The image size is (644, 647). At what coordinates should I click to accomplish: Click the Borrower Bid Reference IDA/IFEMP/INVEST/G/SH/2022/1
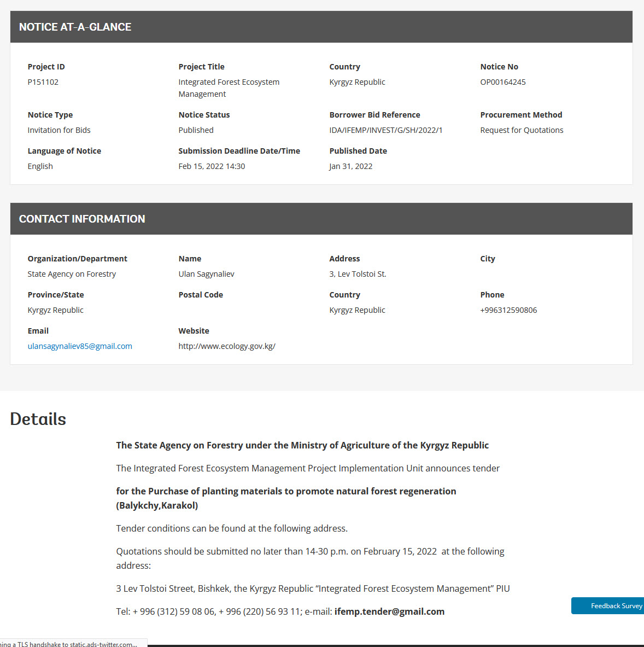coord(386,130)
